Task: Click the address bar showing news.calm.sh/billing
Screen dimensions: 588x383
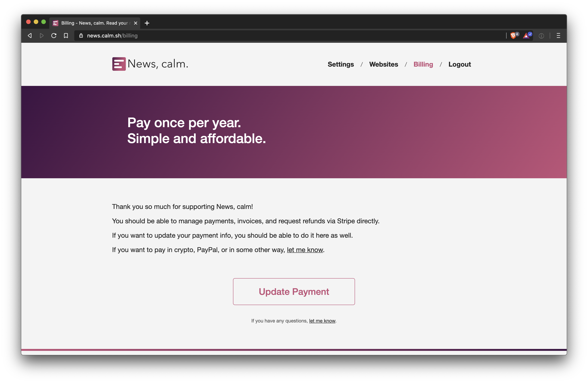Action: (289, 36)
